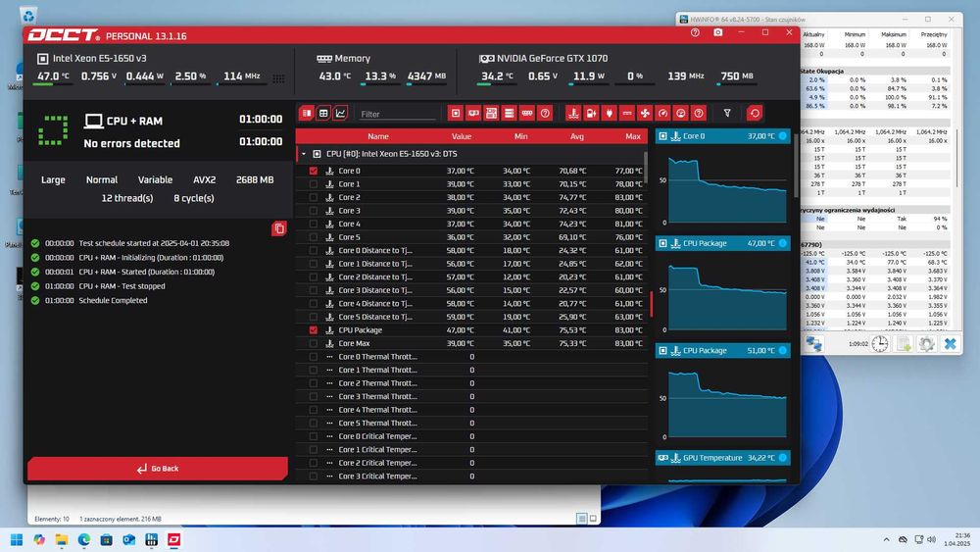Take a screenshot with the camera icon
This screenshot has width=980, height=552.
[718, 32]
